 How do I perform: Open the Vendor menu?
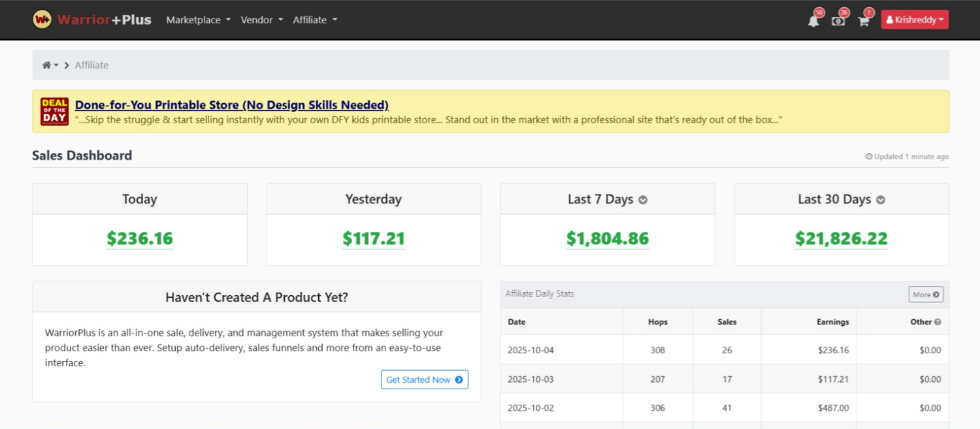pyautogui.click(x=261, y=20)
